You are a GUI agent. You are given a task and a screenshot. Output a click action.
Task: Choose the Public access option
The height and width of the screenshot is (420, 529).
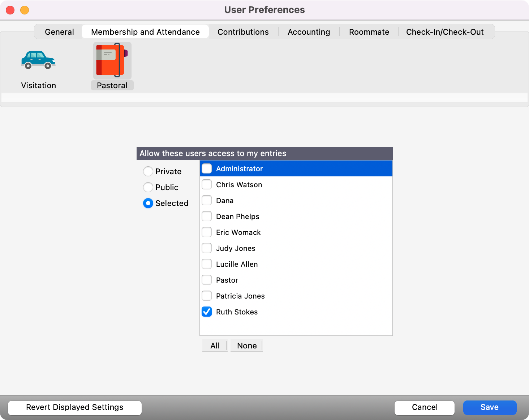[148, 187]
